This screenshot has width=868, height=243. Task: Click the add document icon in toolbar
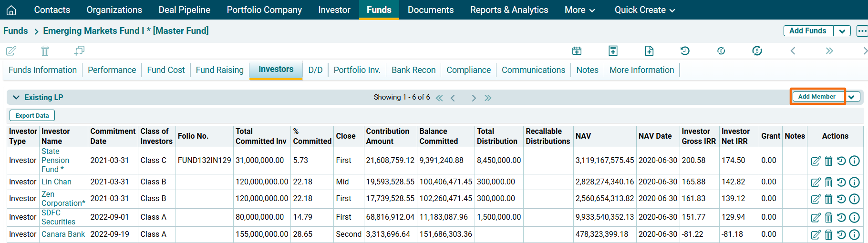click(649, 51)
